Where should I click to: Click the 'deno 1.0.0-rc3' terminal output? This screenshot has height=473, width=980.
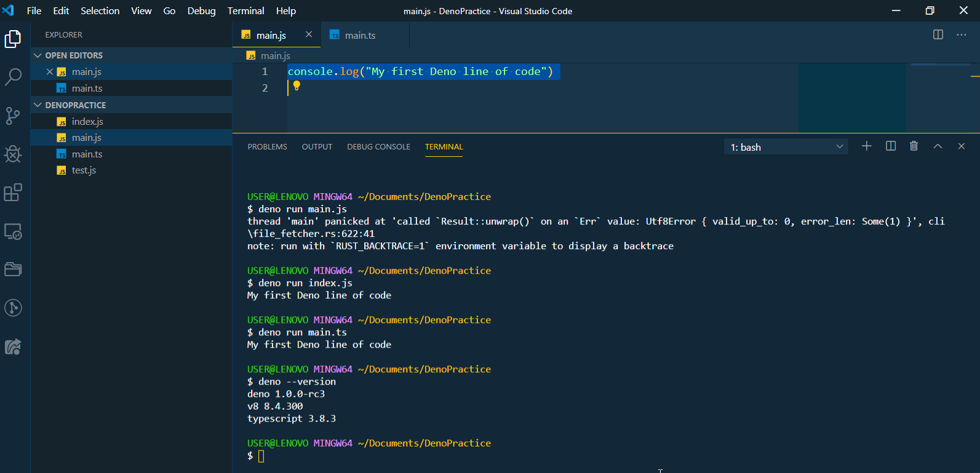click(286, 394)
